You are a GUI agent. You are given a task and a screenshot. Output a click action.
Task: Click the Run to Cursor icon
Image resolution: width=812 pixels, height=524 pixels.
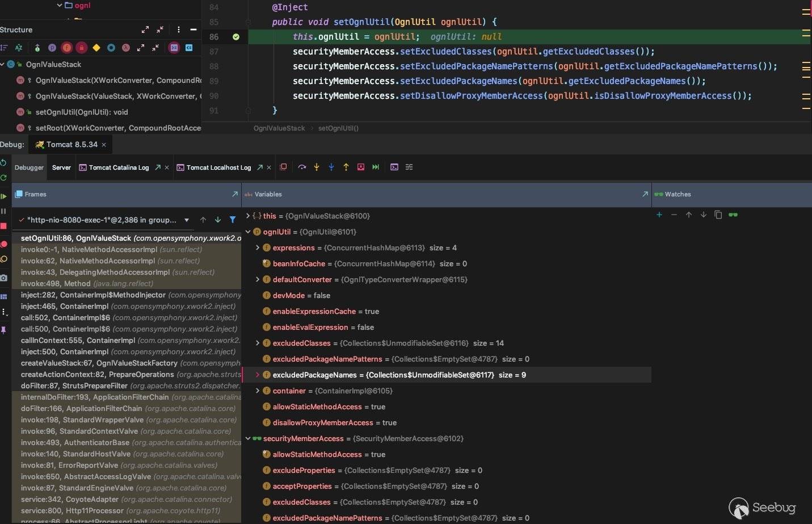point(375,167)
